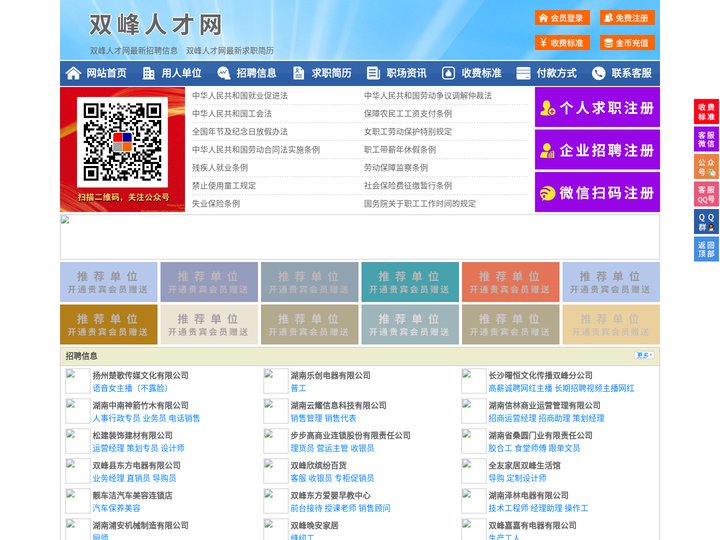Click the logo thumbnail beside 湖南云耀信息科技有限公司
This screenshot has height=540, width=720.
point(276,411)
